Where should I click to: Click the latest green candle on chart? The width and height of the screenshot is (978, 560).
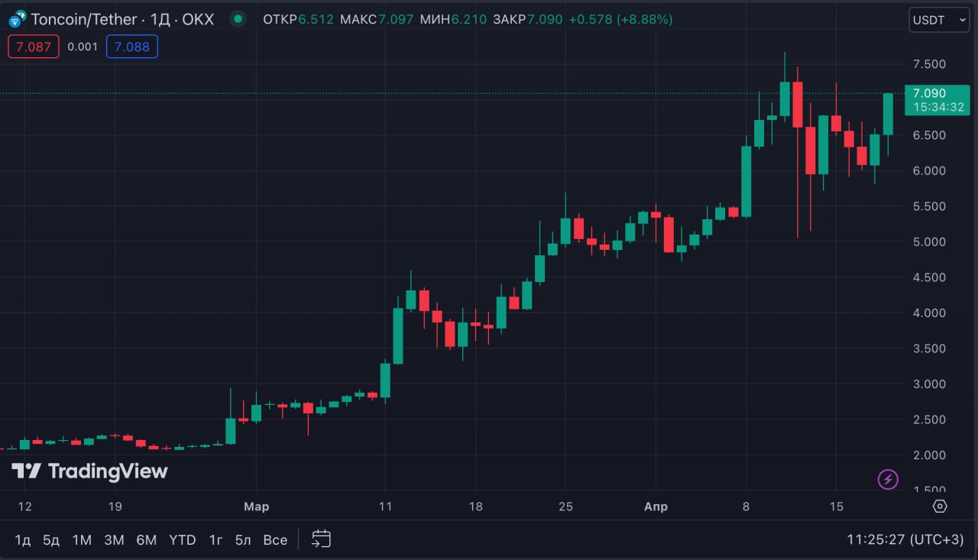[x=888, y=114]
